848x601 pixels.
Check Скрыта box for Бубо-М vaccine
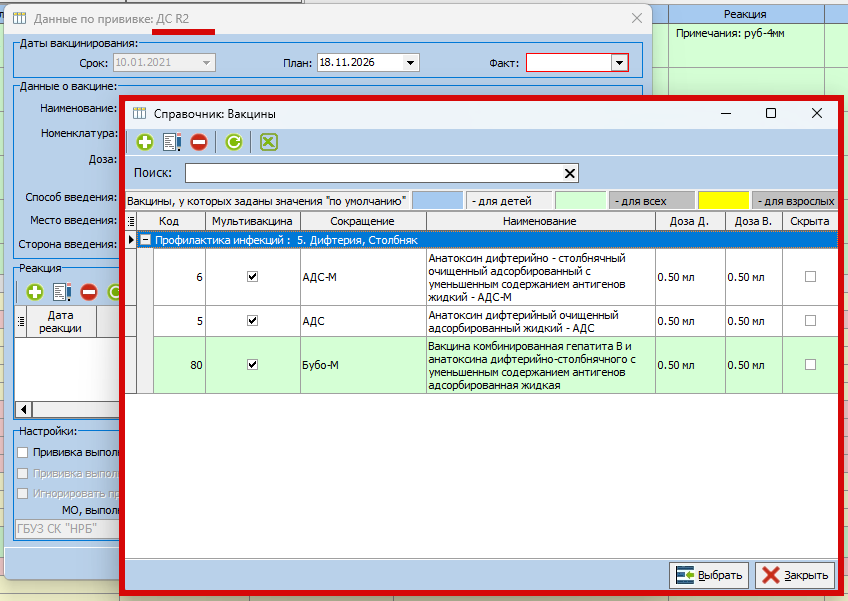[810, 365]
